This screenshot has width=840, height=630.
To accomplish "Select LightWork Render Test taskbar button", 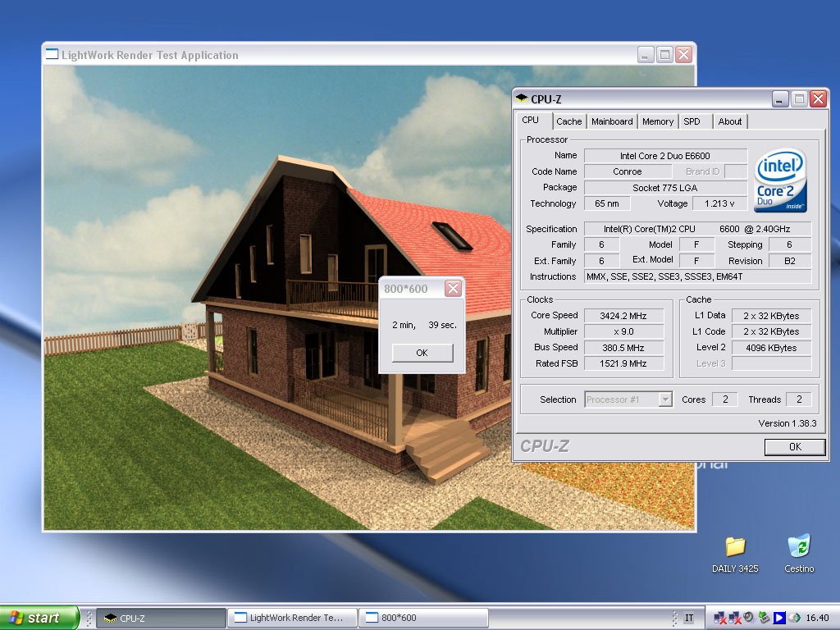I will 292,618.
